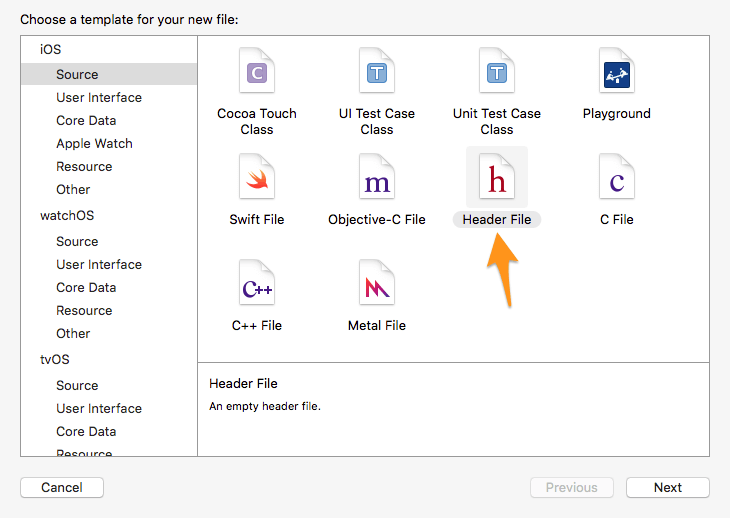This screenshot has width=730, height=518.
Task: Select Resource under iOS section
Action: pos(84,167)
